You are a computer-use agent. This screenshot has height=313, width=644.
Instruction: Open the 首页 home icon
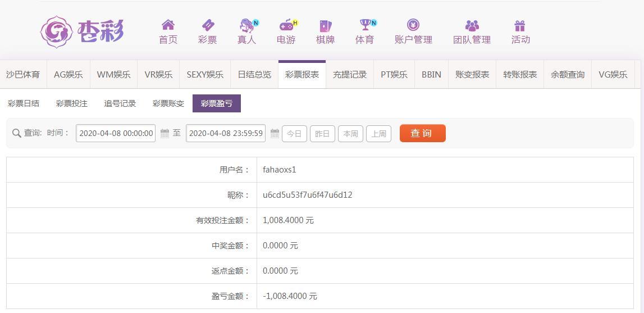(x=168, y=25)
